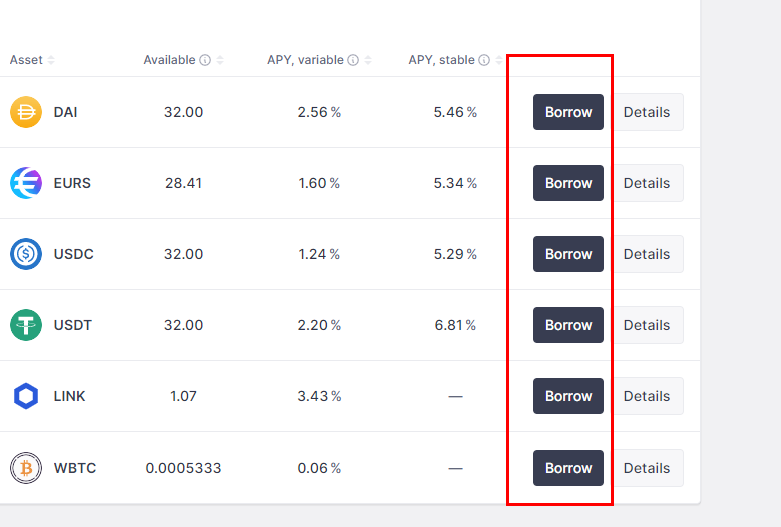Borrow the LINK asset
This screenshot has width=781, height=527.
click(x=568, y=396)
